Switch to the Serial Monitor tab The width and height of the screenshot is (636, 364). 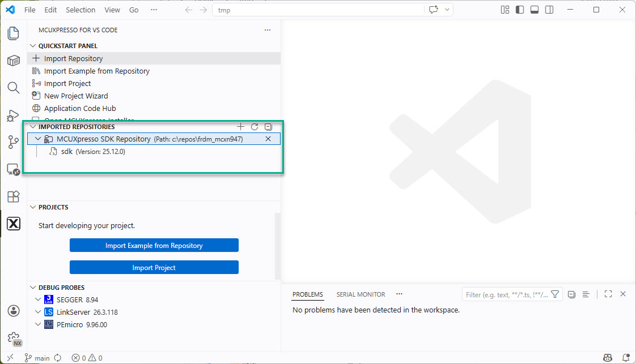point(361,294)
